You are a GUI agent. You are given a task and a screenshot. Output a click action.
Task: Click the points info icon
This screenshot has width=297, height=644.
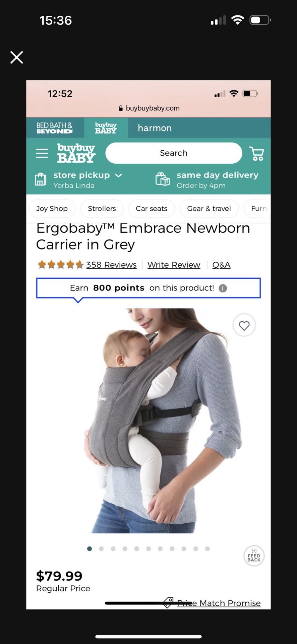pos(223,288)
